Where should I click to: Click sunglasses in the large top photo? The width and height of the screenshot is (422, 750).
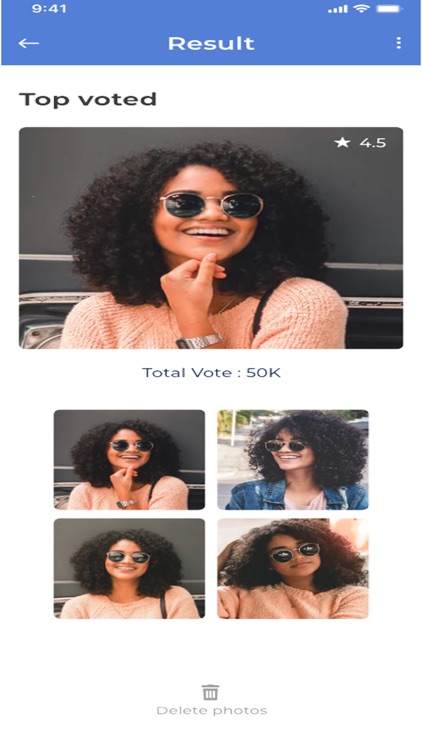point(212,205)
